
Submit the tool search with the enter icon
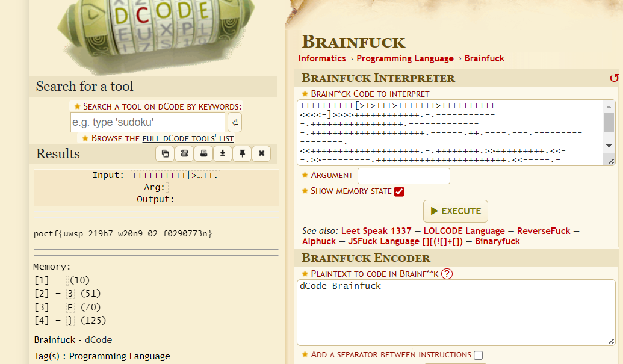pyautogui.click(x=235, y=122)
